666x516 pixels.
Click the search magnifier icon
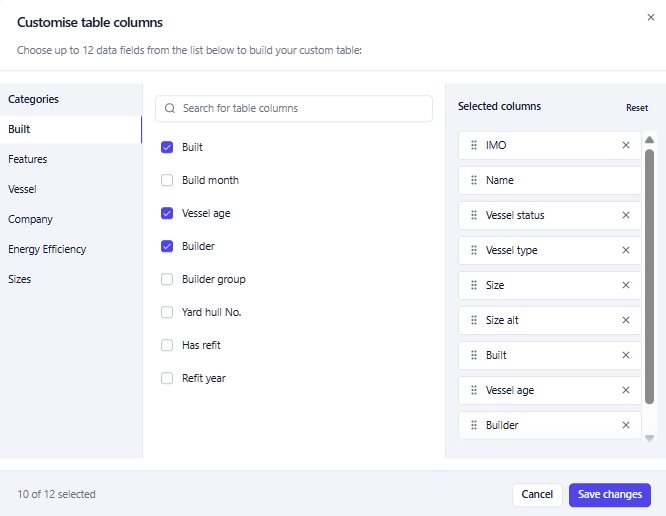coord(170,108)
